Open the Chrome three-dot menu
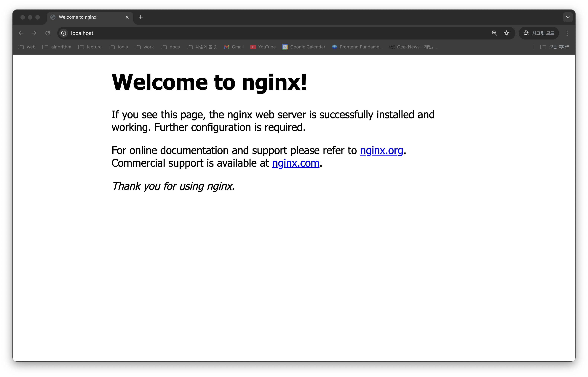This screenshot has width=588, height=377. (x=567, y=33)
